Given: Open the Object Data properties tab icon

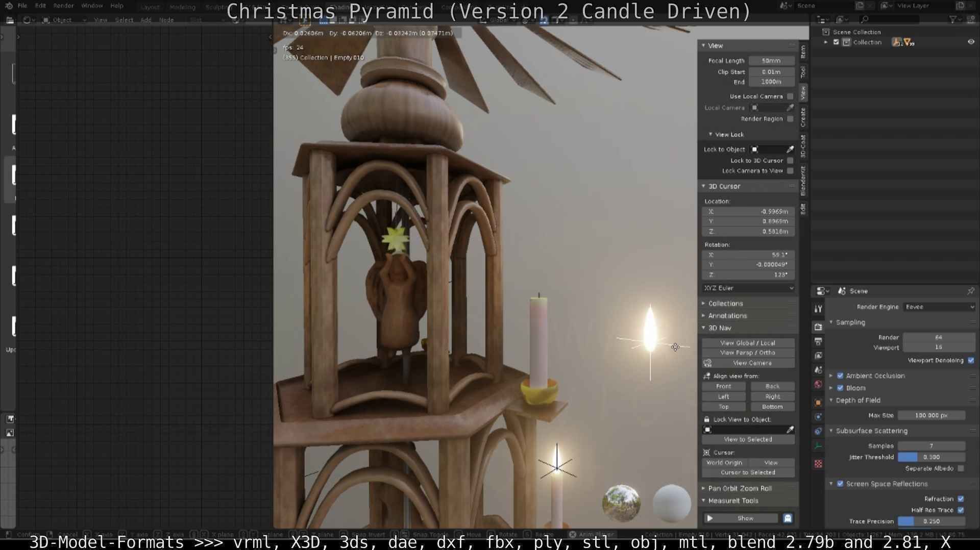Looking at the screenshot, I should click(x=818, y=445).
